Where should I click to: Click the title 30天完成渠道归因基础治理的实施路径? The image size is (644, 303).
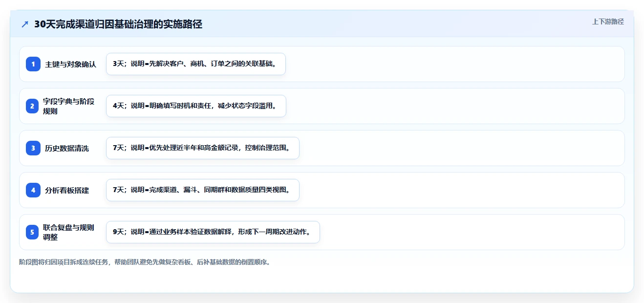point(118,24)
